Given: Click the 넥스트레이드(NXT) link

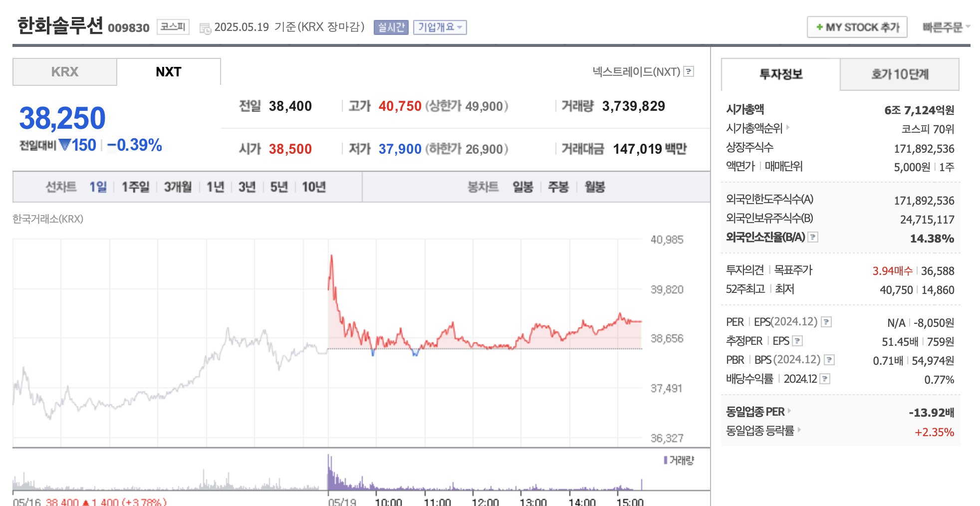Looking at the screenshot, I should point(636,72).
